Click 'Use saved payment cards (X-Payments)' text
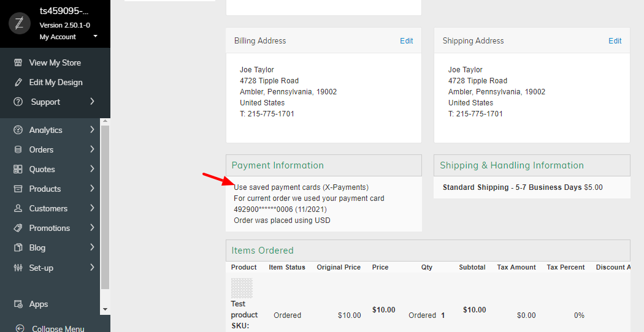The width and height of the screenshot is (644, 332). click(301, 187)
